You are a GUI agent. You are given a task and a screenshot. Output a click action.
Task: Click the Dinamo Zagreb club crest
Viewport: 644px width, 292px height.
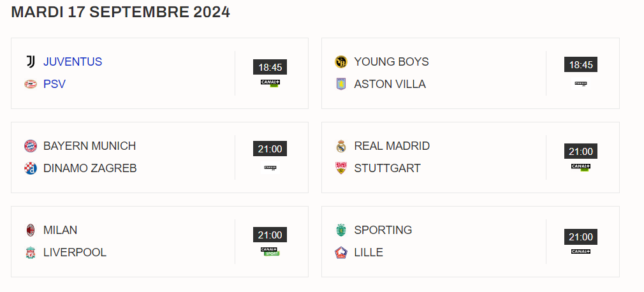coord(31,168)
